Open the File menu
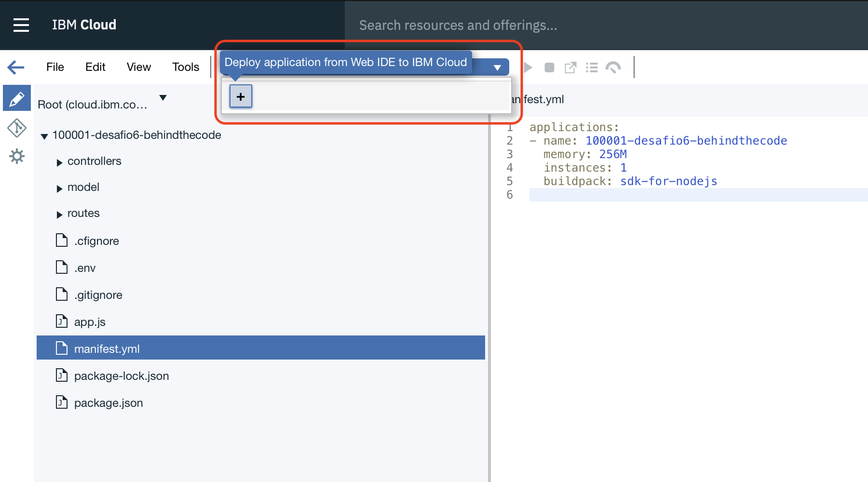Viewport: 868px width, 482px height. pos(55,67)
